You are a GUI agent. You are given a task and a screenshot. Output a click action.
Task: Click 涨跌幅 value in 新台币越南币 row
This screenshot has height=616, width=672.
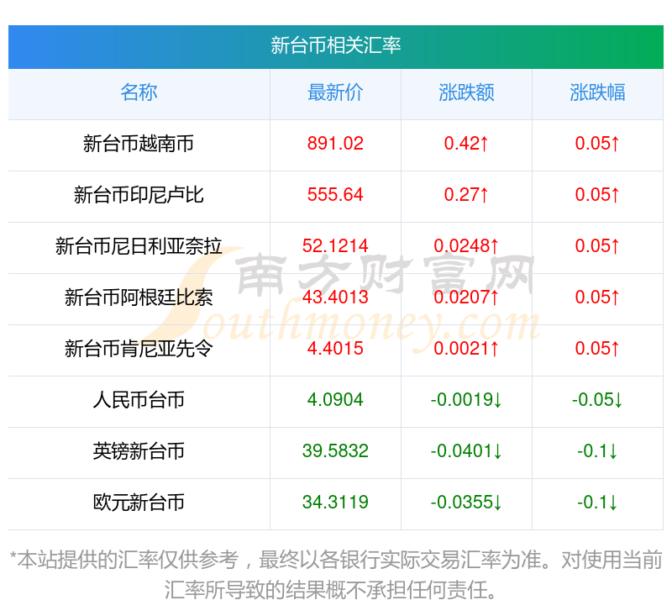coord(597,144)
